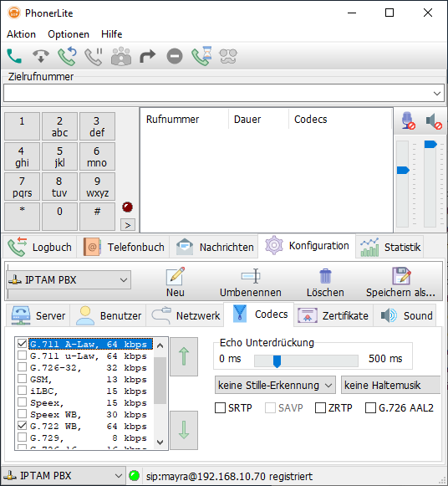Click the codec list scrollbar down arrow

point(160,442)
